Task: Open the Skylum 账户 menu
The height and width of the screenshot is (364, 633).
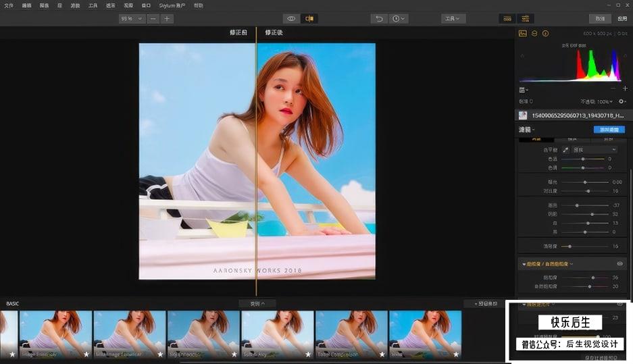Action: click(172, 5)
